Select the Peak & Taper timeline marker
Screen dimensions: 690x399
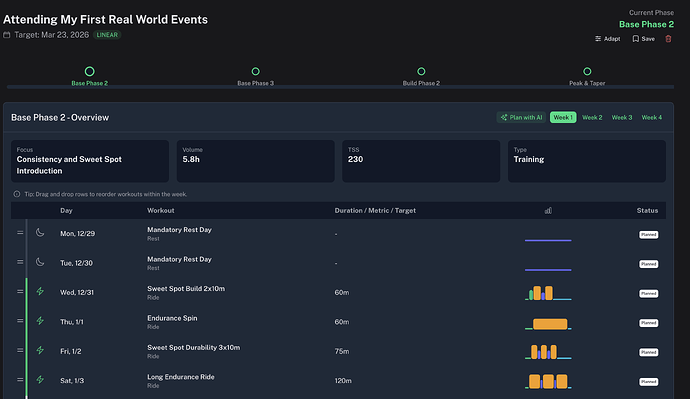pyautogui.click(x=587, y=71)
